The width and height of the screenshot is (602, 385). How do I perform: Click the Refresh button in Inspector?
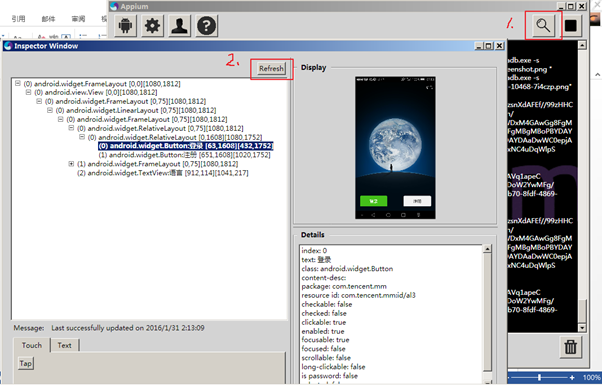(271, 69)
